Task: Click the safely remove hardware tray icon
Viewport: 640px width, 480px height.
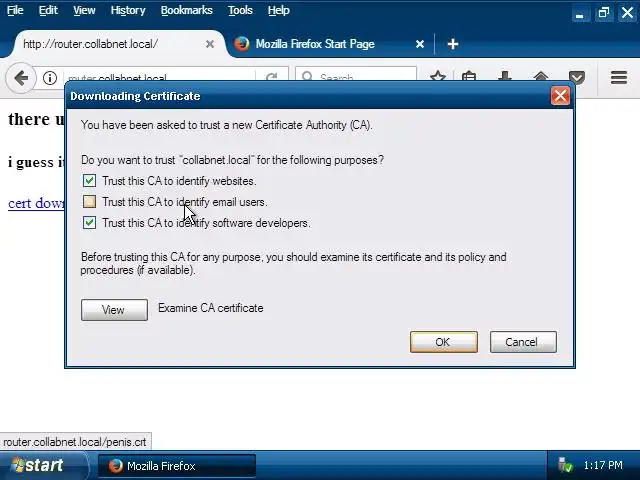Action: pyautogui.click(x=565, y=465)
